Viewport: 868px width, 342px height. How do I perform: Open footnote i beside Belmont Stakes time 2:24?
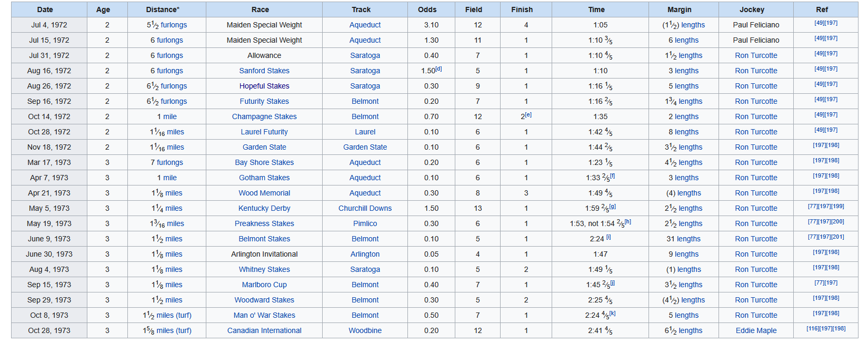608,237
